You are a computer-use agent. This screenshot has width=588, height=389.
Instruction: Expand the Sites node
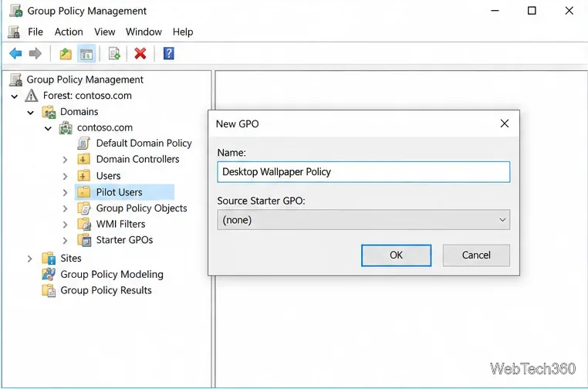click(x=30, y=259)
